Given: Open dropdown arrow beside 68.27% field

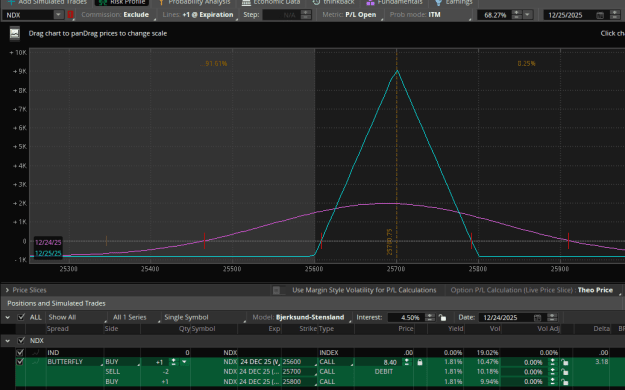Looking at the screenshot, I should click(527, 15).
